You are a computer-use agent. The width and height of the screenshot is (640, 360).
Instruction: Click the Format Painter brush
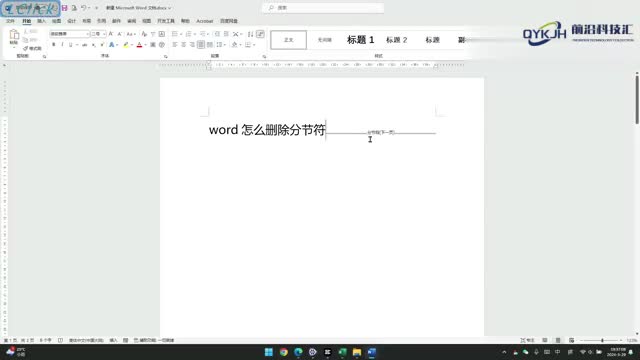coord(32,48)
